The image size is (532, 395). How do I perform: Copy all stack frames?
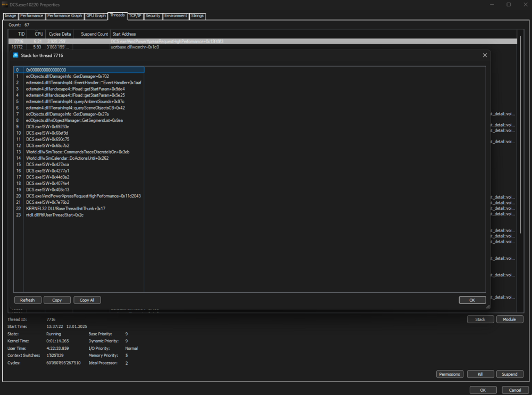(87, 300)
